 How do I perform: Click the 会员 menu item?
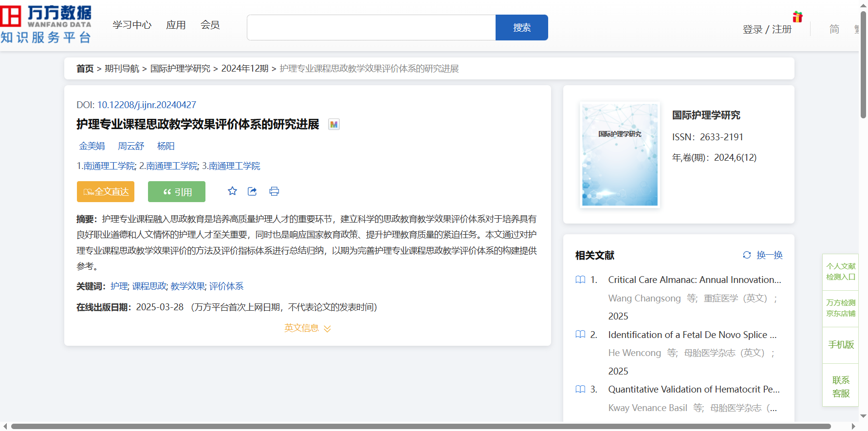pos(210,25)
